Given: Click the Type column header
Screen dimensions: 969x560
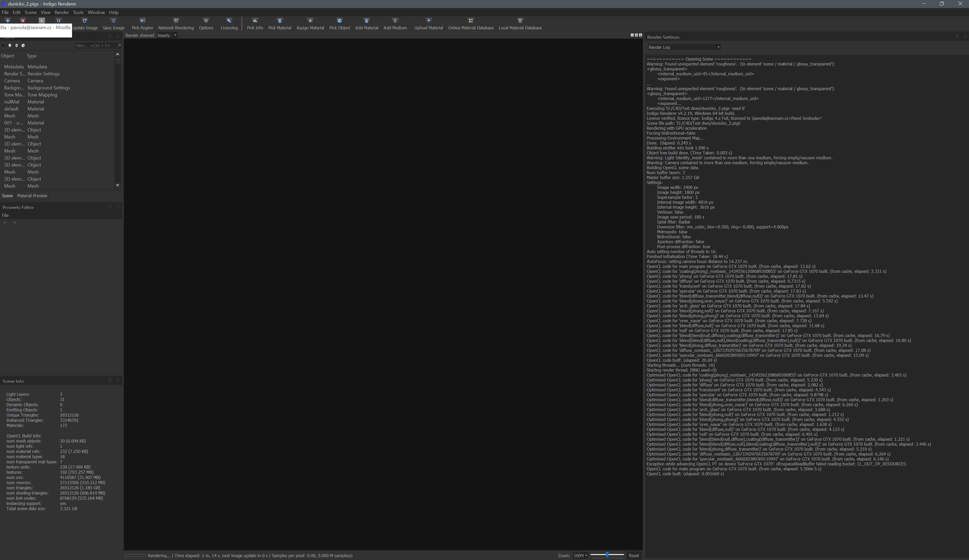Looking at the screenshot, I should (31, 56).
